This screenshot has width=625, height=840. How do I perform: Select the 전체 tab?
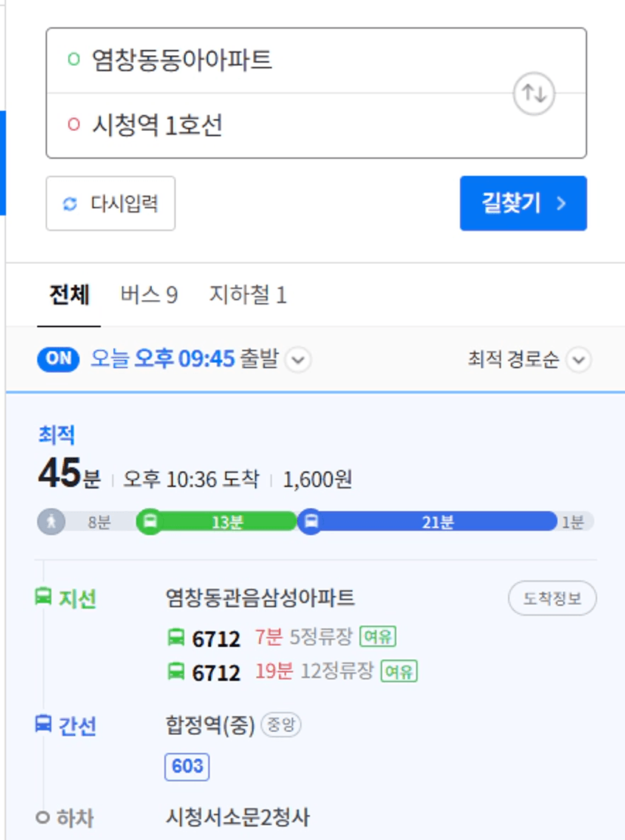coord(69,295)
